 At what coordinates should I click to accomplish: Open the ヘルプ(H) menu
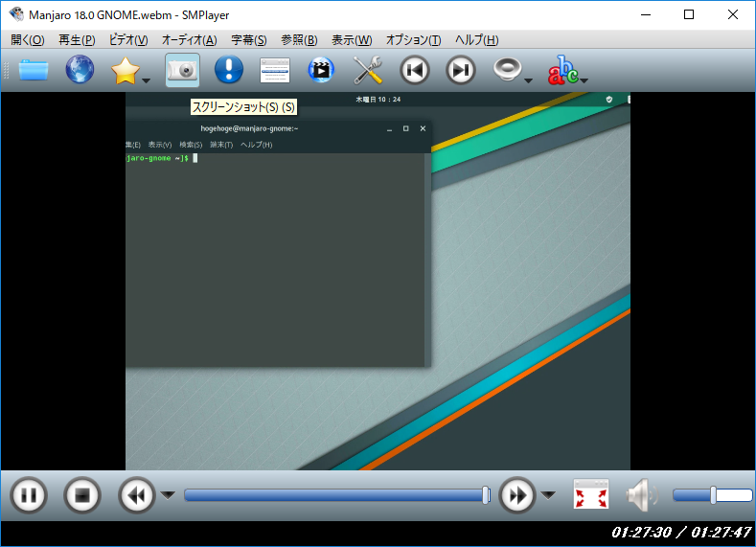pos(477,40)
